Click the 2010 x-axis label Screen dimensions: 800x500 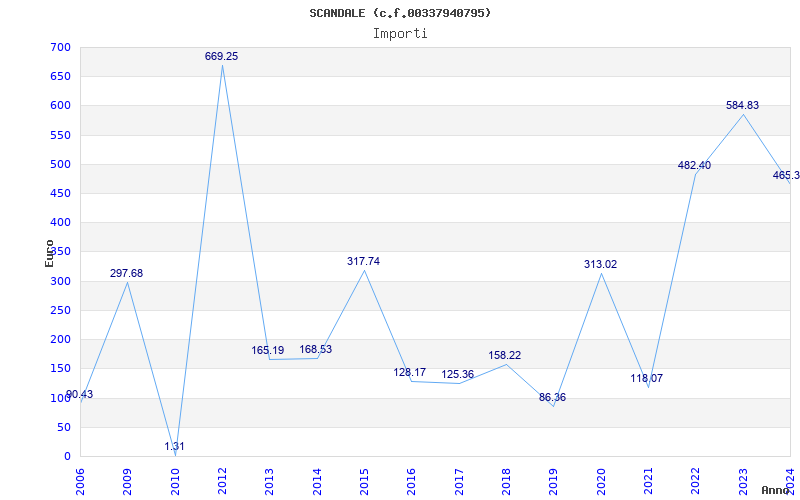click(175, 481)
